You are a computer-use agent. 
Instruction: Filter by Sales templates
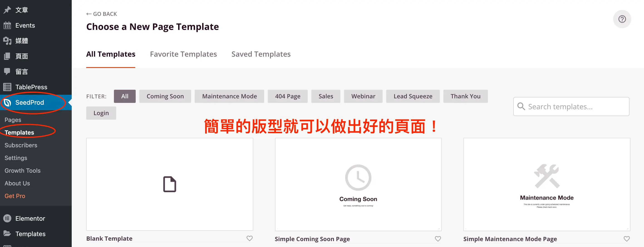tap(326, 96)
